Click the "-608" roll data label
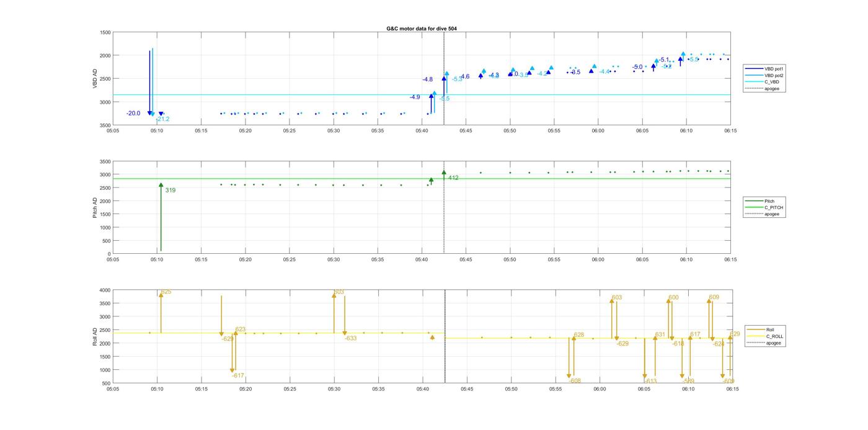The width and height of the screenshot is (868, 430). [575, 381]
